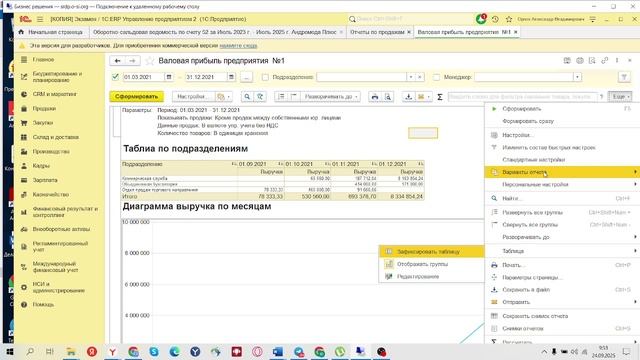
Task: Toggle the period checkbox before the date fields
Action: coord(115,77)
